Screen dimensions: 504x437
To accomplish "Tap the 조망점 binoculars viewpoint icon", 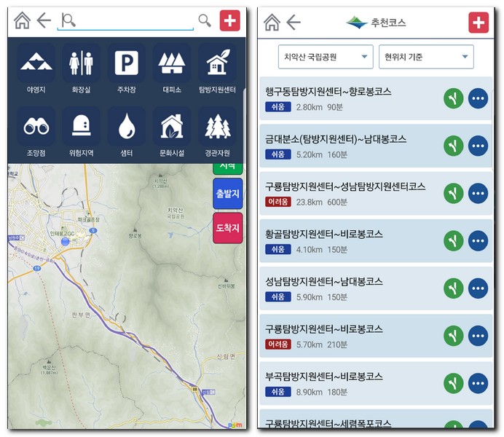I will click(36, 127).
